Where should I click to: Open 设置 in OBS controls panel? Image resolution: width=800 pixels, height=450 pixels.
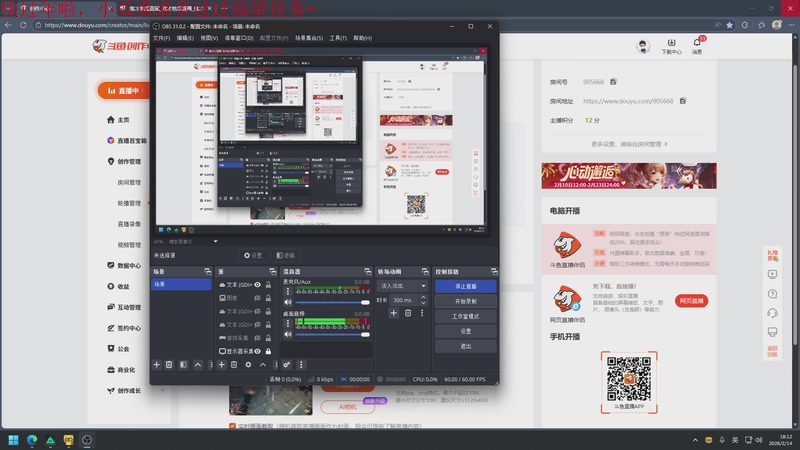click(465, 331)
